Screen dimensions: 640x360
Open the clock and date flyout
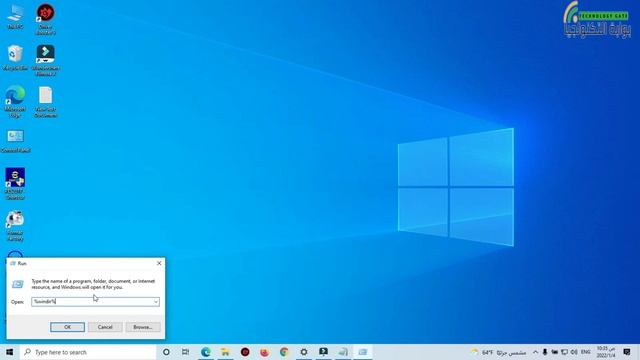click(606, 352)
